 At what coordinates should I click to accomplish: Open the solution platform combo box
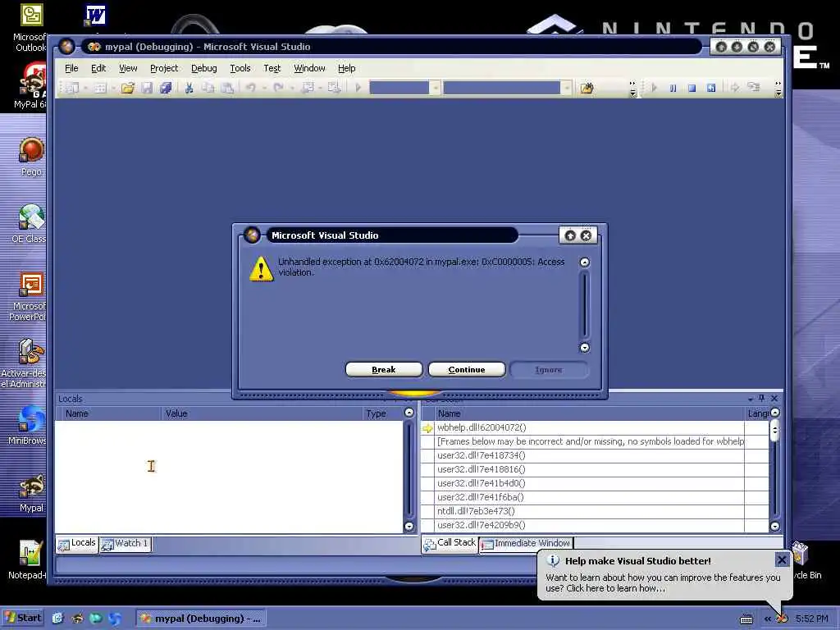tap(507, 88)
